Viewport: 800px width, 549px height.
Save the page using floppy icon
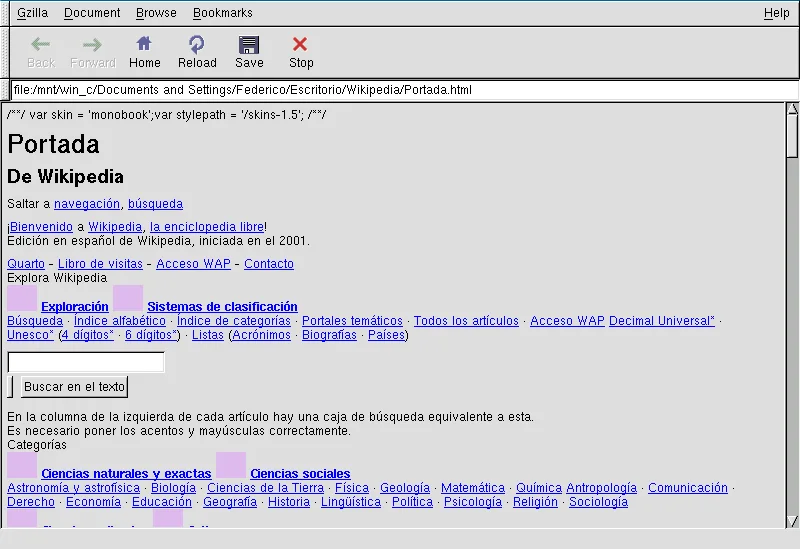(x=249, y=45)
